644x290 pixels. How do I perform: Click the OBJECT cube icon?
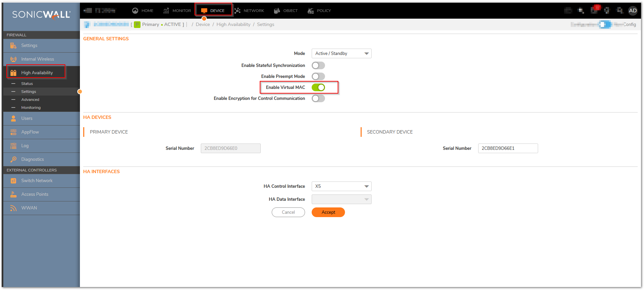click(x=277, y=11)
